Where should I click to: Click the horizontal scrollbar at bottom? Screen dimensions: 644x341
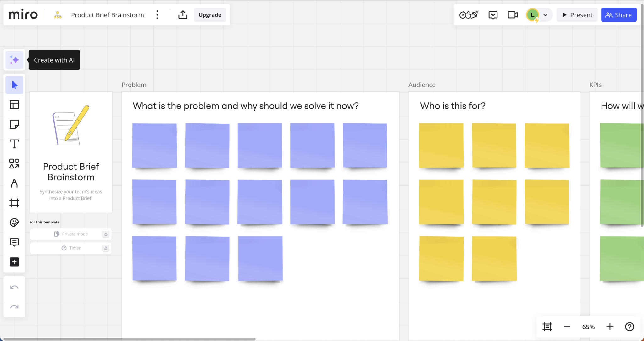click(x=130, y=339)
